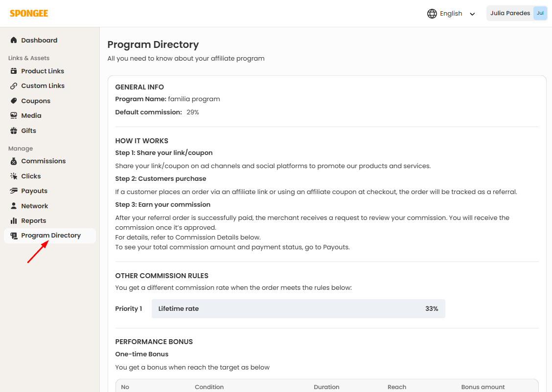This screenshot has height=392, width=552.
Task: Select Program Directory in the sidebar
Action: 50,236
